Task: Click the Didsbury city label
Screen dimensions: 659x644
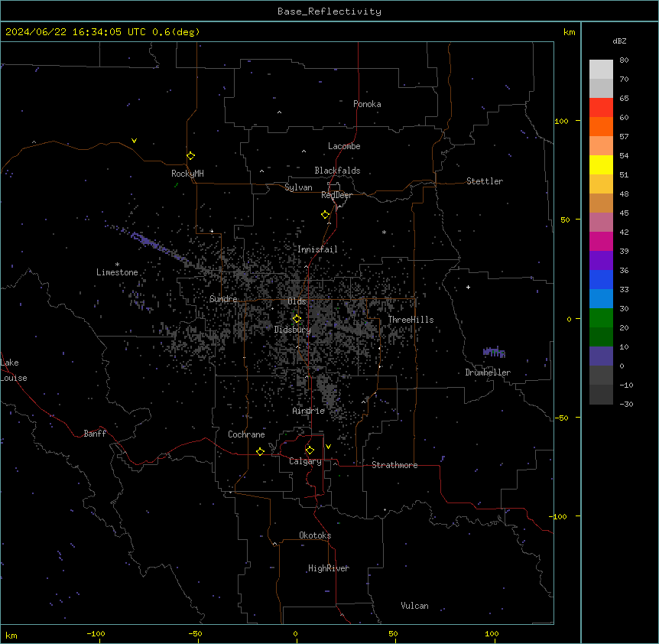Action: (293, 330)
